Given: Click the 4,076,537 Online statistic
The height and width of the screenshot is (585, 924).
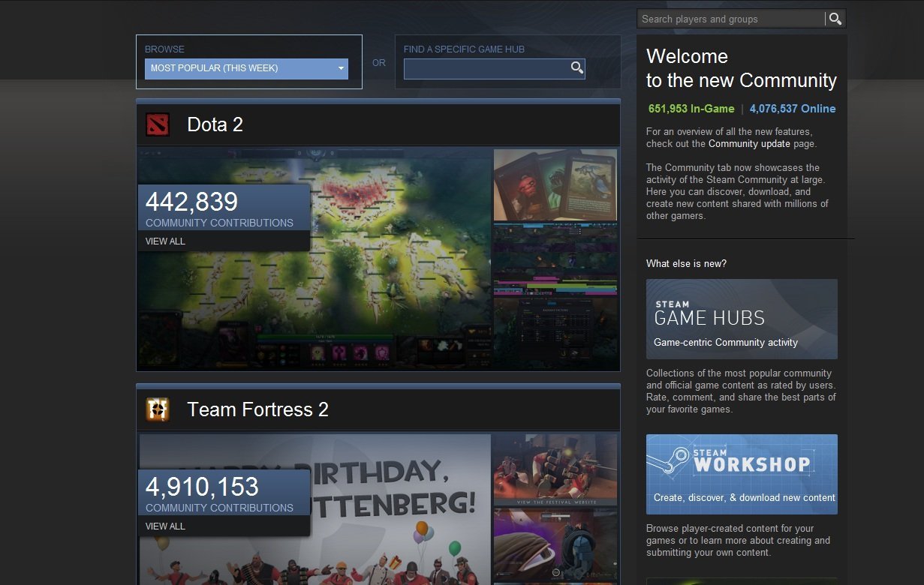Looking at the screenshot, I should click(793, 109).
